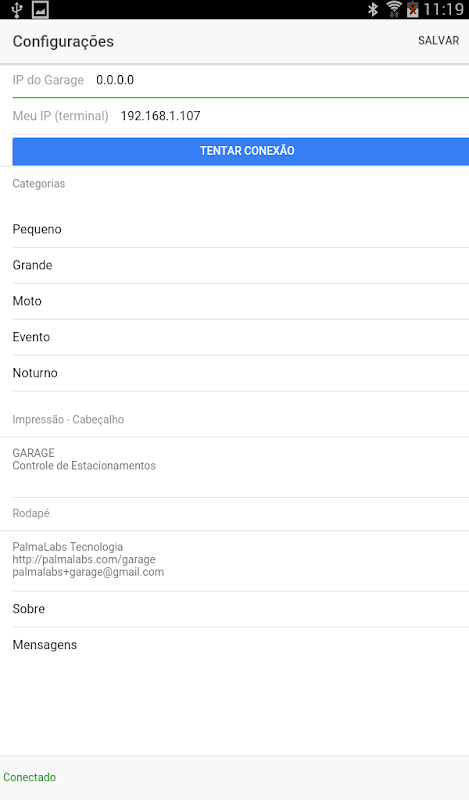Tap the Wi-Fi signal icon
Viewport: 469px width, 800px height.
pyautogui.click(x=394, y=9)
